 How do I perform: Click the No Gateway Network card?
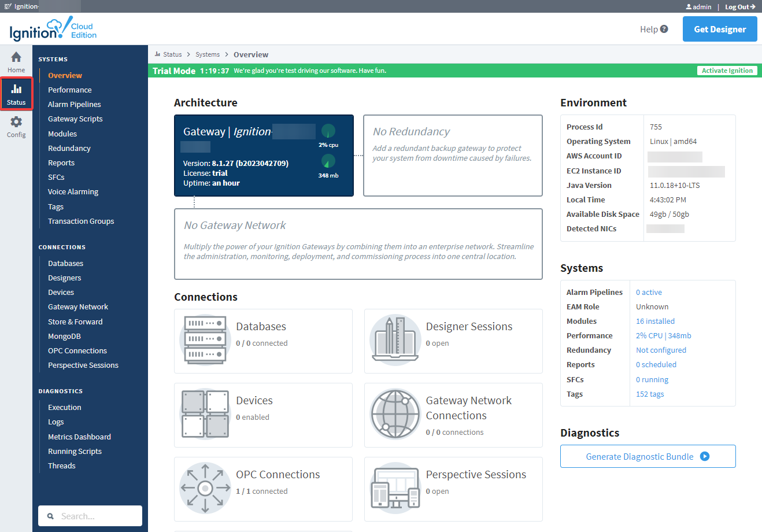click(x=358, y=244)
